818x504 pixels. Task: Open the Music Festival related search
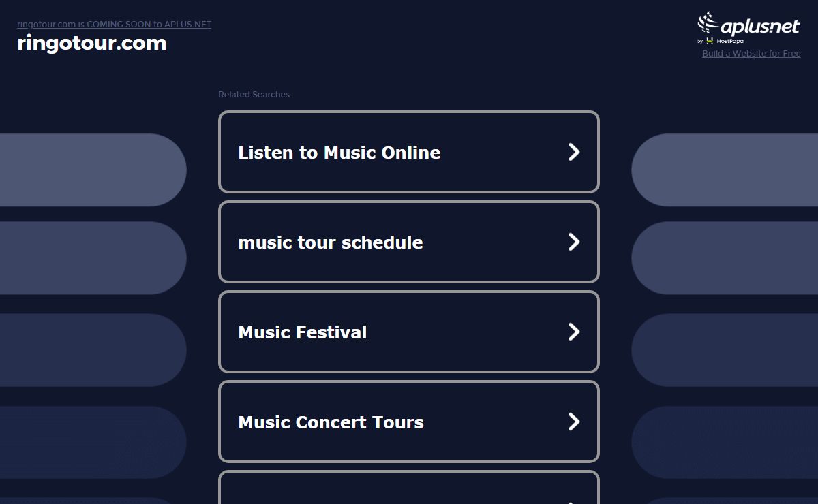[409, 332]
